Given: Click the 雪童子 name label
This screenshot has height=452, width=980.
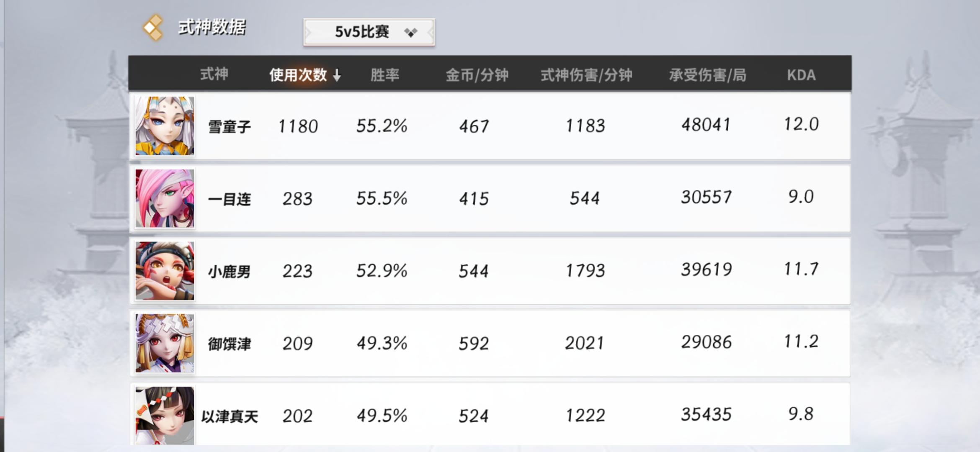Looking at the screenshot, I should click(230, 126).
